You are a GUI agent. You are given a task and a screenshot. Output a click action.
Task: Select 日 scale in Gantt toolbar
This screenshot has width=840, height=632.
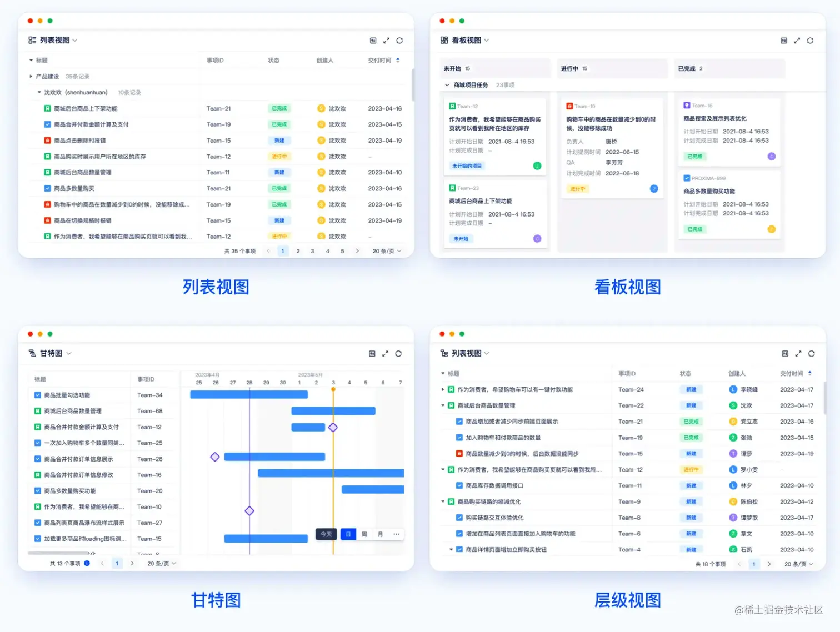[x=348, y=534]
